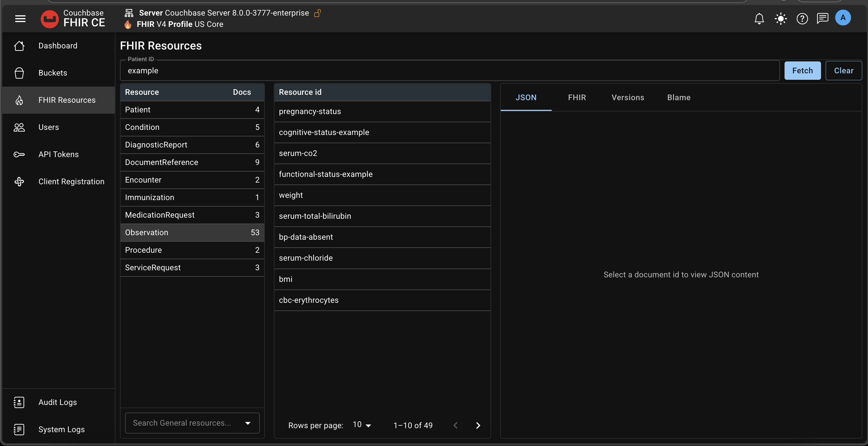Image resolution: width=868 pixels, height=446 pixels.
Task: Switch to the Blame tab
Action: (x=679, y=97)
